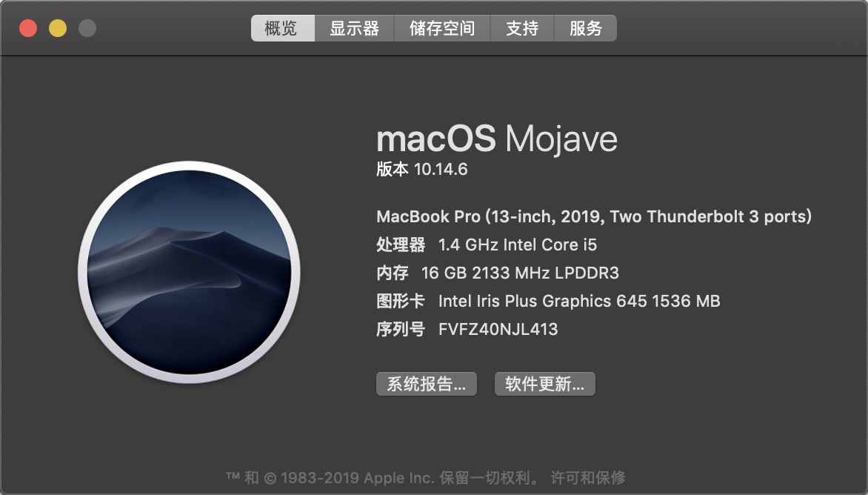The image size is (868, 495).
Task: Click the 版本 10.14.6 version text
Action: [422, 169]
